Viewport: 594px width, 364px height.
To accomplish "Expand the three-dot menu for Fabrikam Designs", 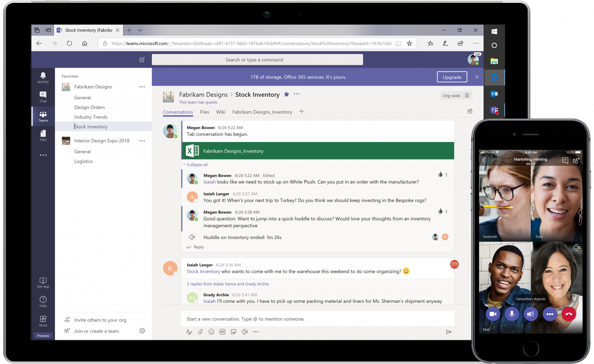I will tap(143, 87).
